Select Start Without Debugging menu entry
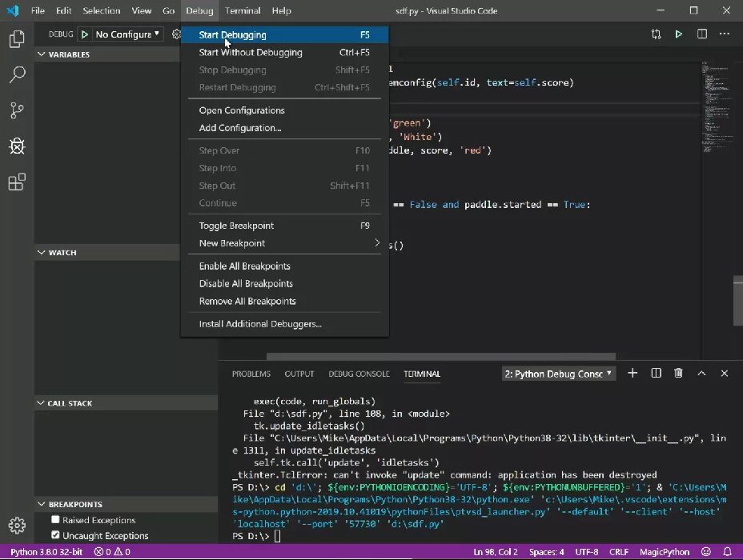The height and width of the screenshot is (560, 743). (250, 52)
